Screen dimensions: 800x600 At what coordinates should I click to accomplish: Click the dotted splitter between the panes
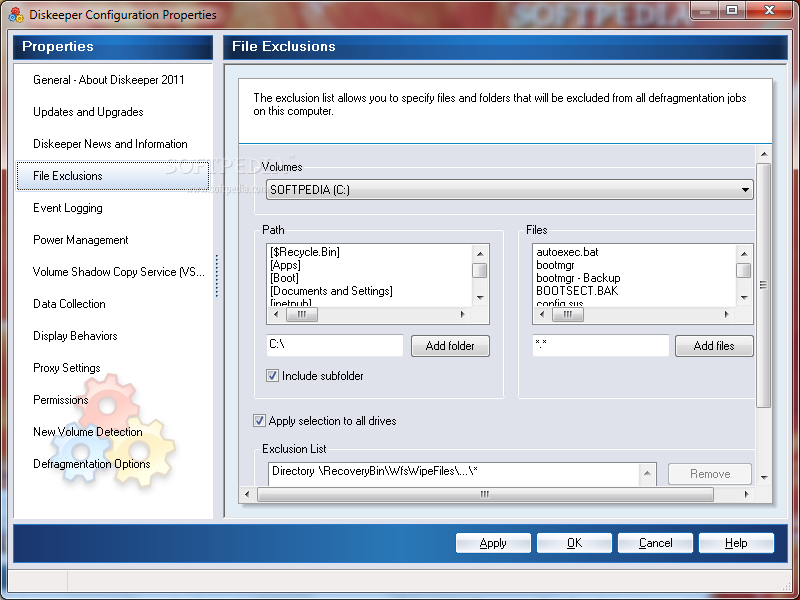pyautogui.click(x=217, y=276)
